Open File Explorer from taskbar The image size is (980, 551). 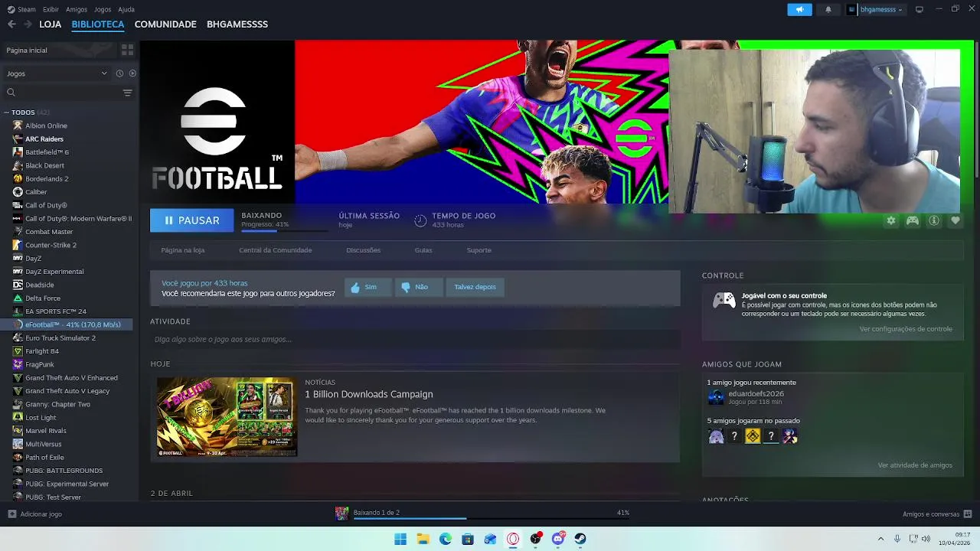[423, 539]
